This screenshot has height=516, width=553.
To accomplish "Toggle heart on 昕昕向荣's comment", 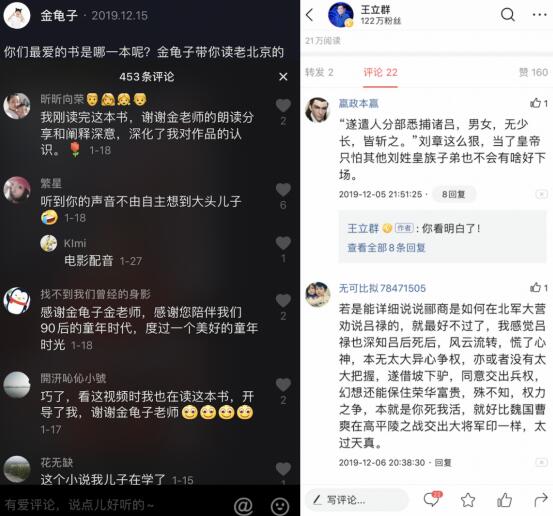I will pos(283,105).
